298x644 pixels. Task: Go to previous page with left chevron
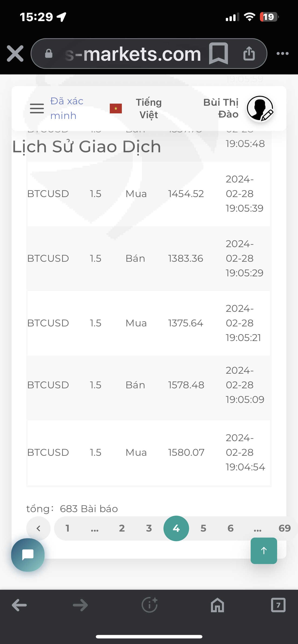click(38, 528)
